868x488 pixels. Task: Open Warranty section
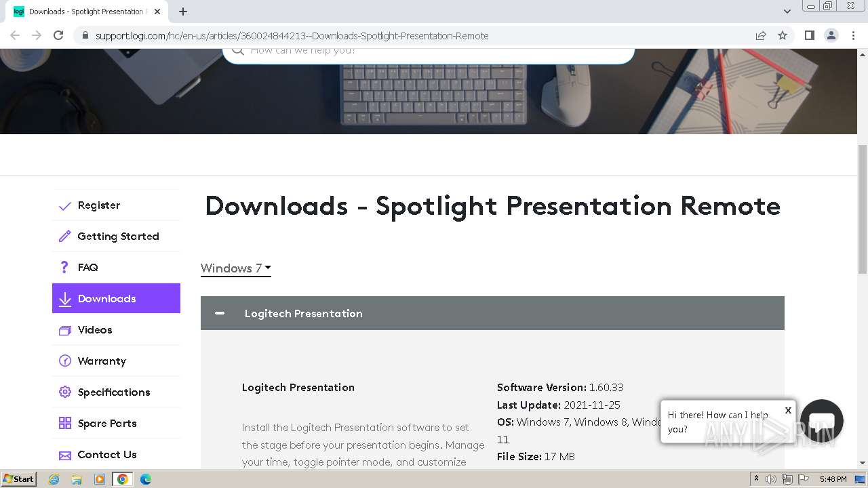coord(102,361)
